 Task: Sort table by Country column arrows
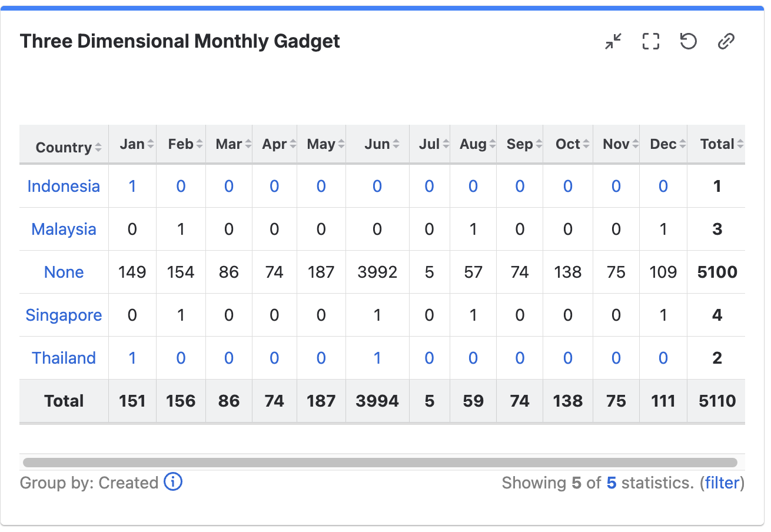(98, 148)
